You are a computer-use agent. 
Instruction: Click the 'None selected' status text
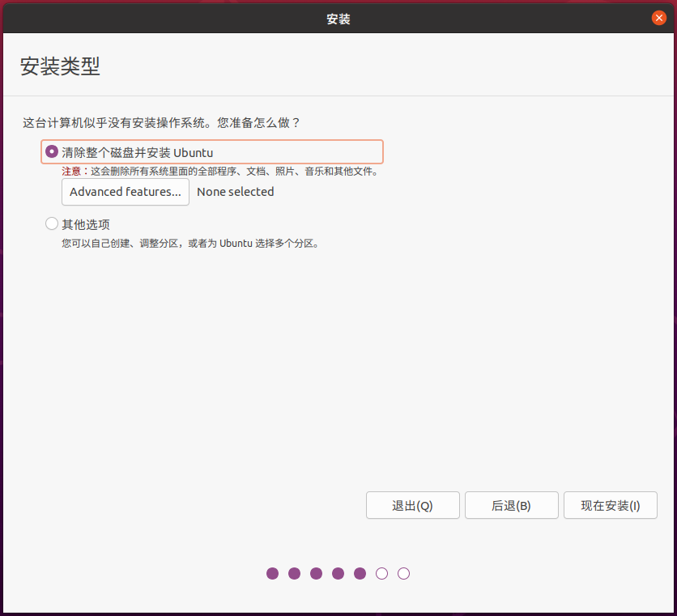click(236, 192)
